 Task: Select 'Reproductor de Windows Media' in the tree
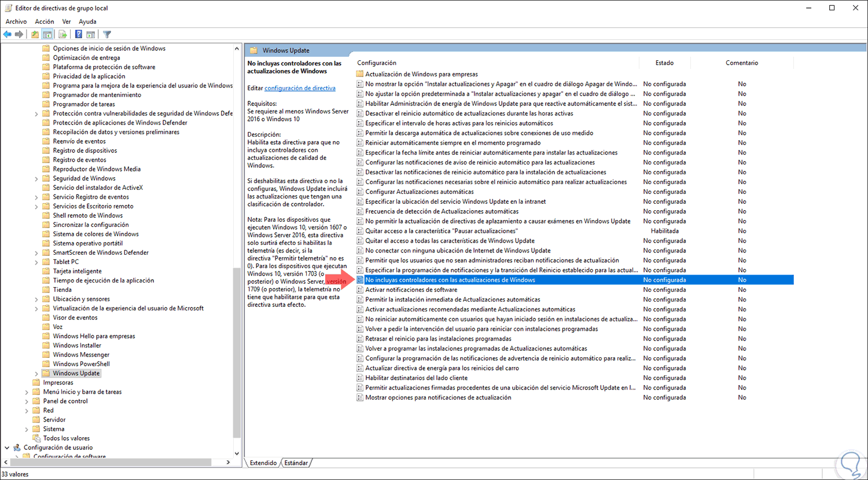point(97,169)
